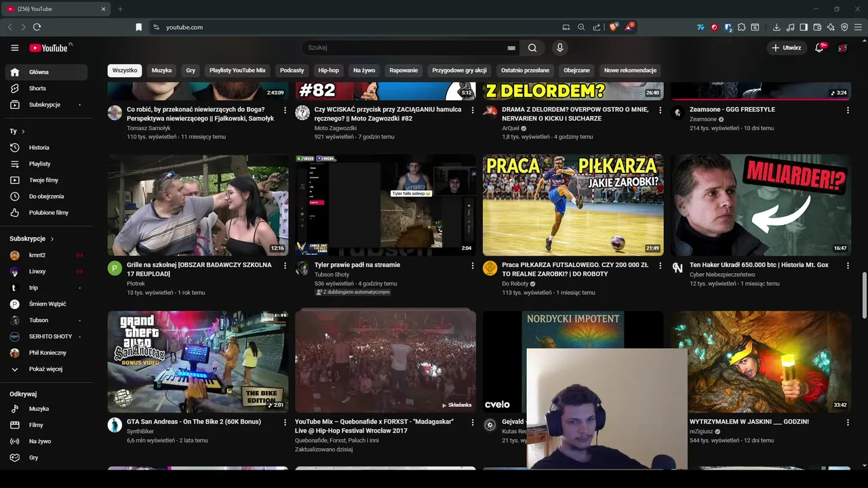Expand the Subskrypcje section chevron

(x=52, y=239)
